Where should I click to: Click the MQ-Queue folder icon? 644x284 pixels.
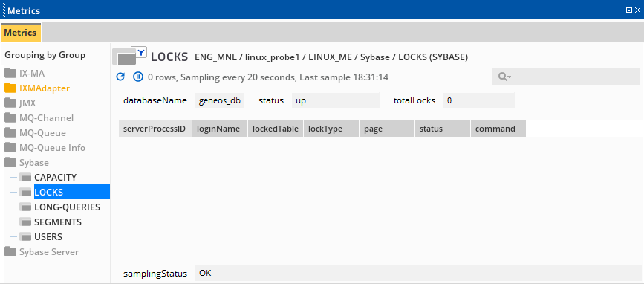pos(10,133)
